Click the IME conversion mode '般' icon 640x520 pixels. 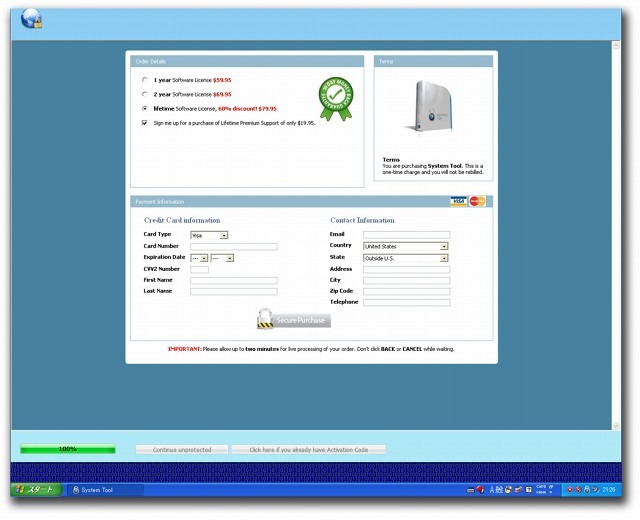coord(499,489)
